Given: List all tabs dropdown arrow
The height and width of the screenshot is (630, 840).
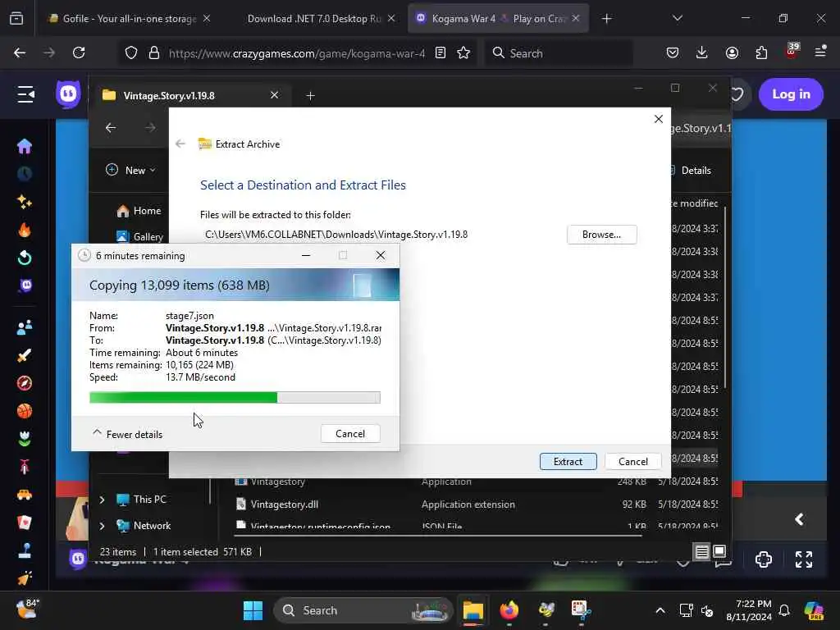Looking at the screenshot, I should click(677, 18).
